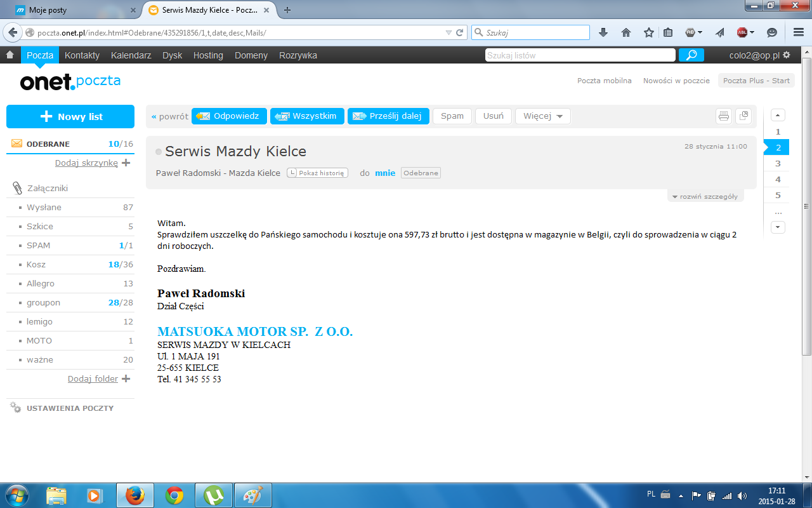Open the SPAM folder

pos(38,245)
